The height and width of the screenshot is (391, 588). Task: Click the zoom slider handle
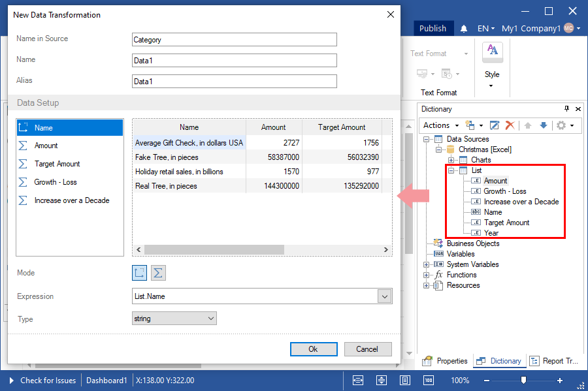pyautogui.click(x=523, y=381)
